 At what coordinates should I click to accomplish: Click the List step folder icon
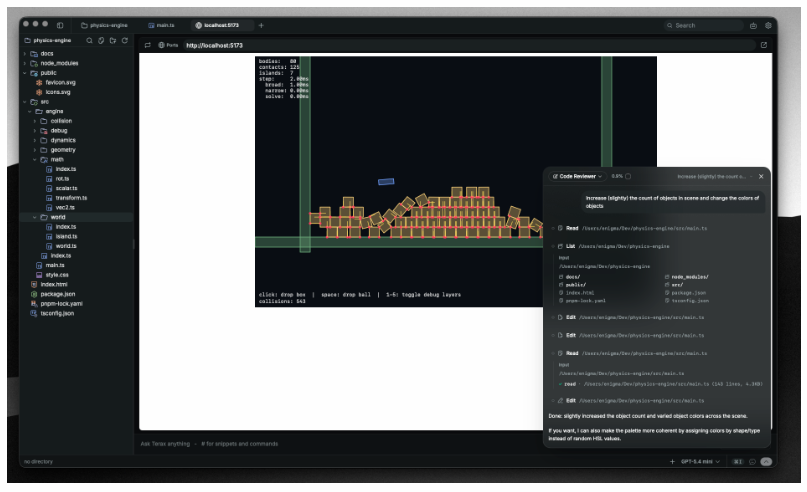560,246
